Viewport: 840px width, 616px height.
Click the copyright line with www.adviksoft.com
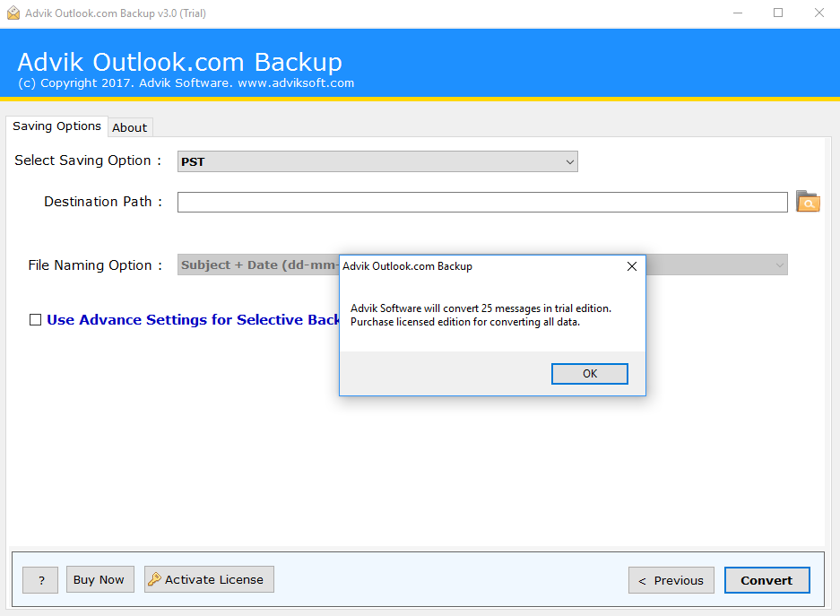186,83
